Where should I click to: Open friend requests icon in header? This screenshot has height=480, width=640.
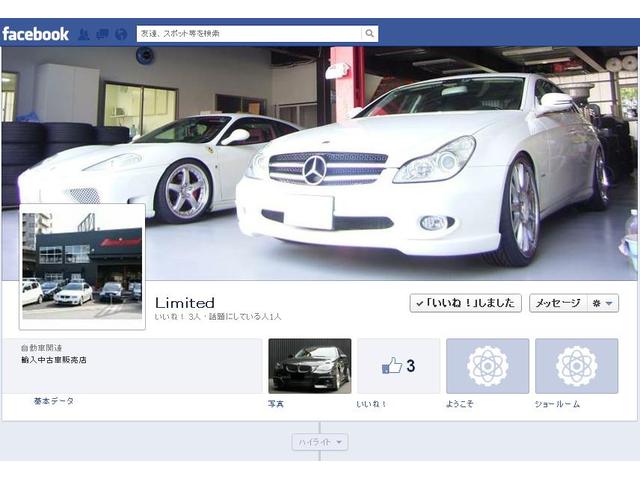tap(84, 34)
